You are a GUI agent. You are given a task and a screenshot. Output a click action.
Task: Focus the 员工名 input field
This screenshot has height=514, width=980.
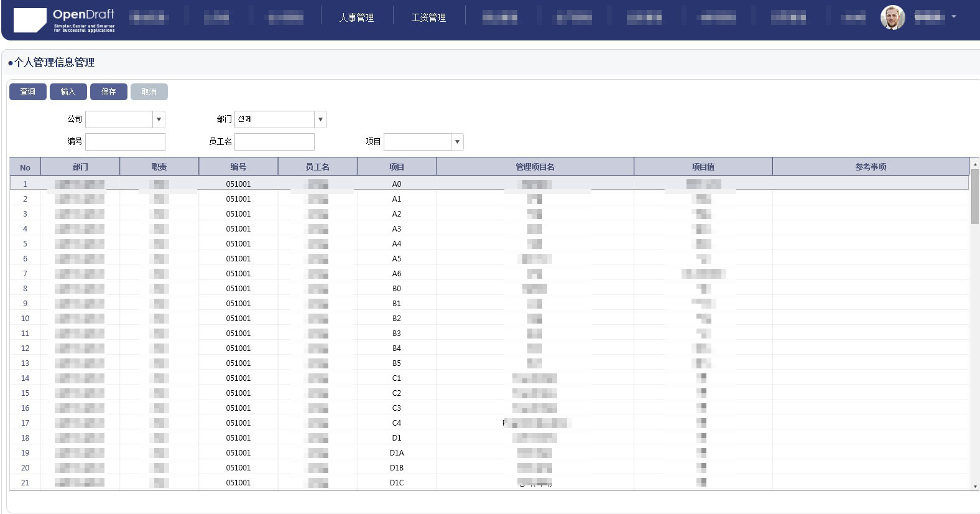(274, 142)
